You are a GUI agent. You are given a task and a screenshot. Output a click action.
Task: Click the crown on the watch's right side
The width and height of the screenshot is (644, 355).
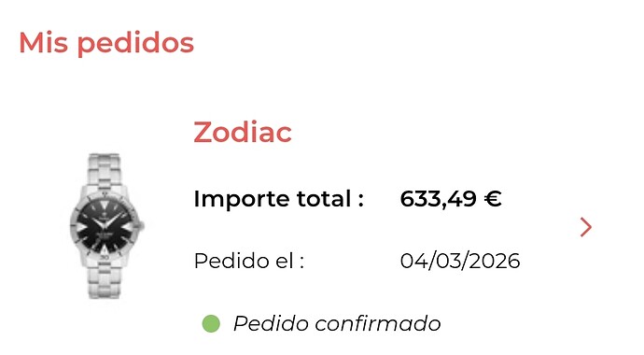tap(142, 225)
